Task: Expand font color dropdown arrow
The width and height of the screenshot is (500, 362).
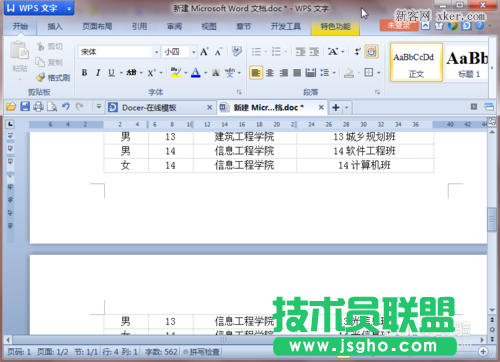Action: pos(205,73)
